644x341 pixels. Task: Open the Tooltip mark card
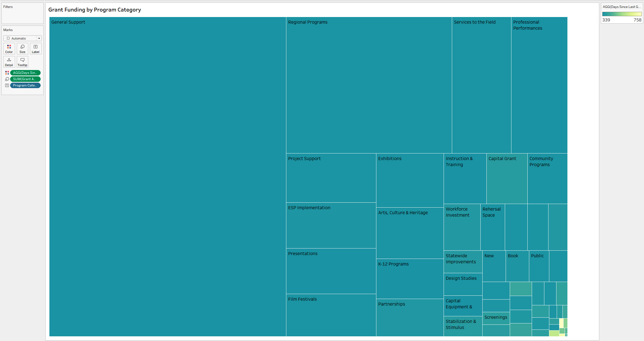coord(23,62)
